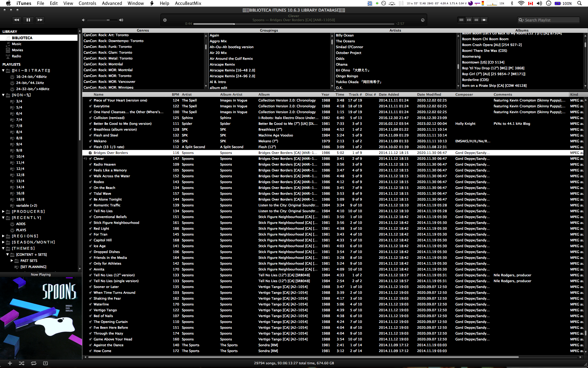Select the Movies library item
Screen dimensions: 588x368
[x=17, y=50]
